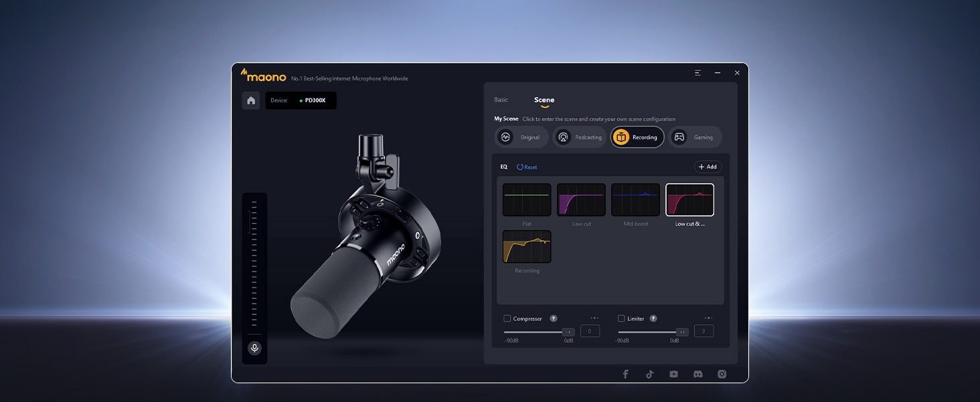Click the Instagram icon in the footer
This screenshot has height=402, width=980.
(x=722, y=374)
